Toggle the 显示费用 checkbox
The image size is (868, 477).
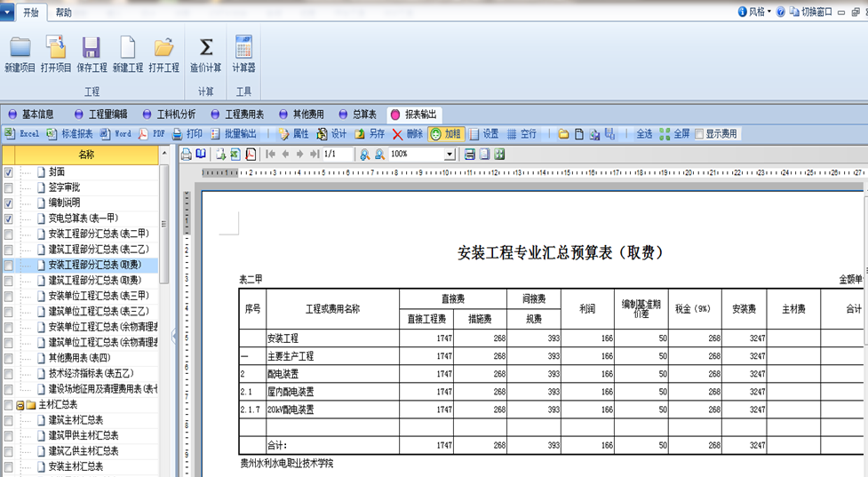699,134
